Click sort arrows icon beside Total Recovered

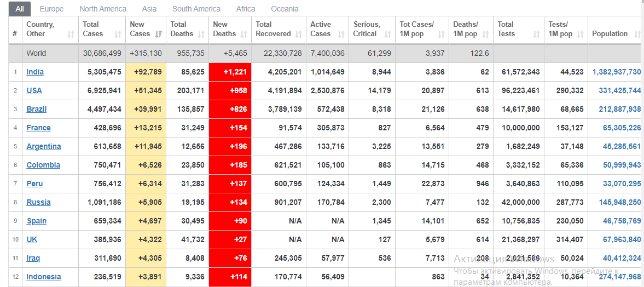point(298,35)
